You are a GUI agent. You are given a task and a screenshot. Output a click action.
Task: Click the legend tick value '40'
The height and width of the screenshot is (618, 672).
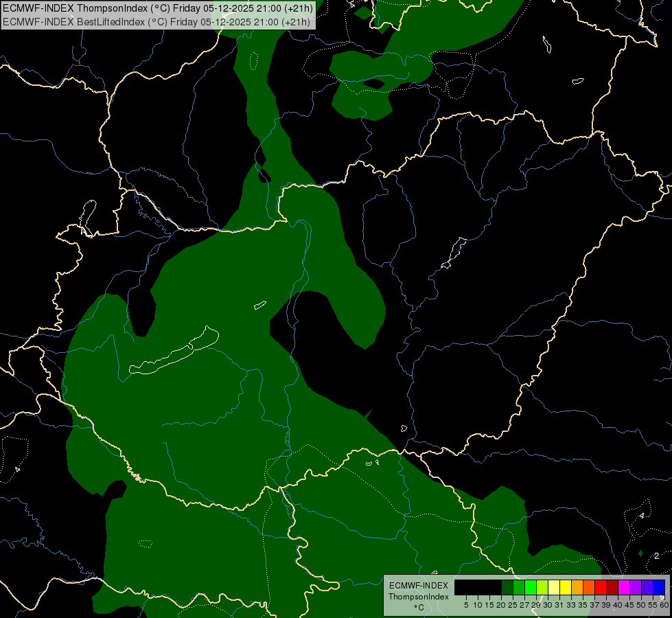coord(618,605)
